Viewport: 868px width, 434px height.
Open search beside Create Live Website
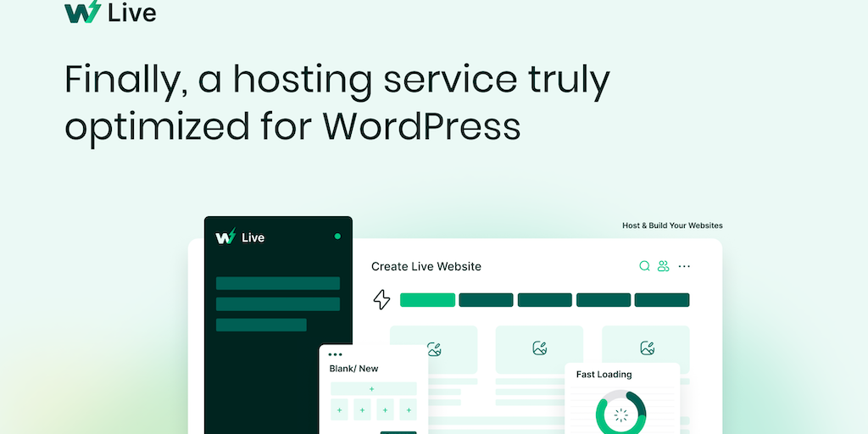click(644, 266)
